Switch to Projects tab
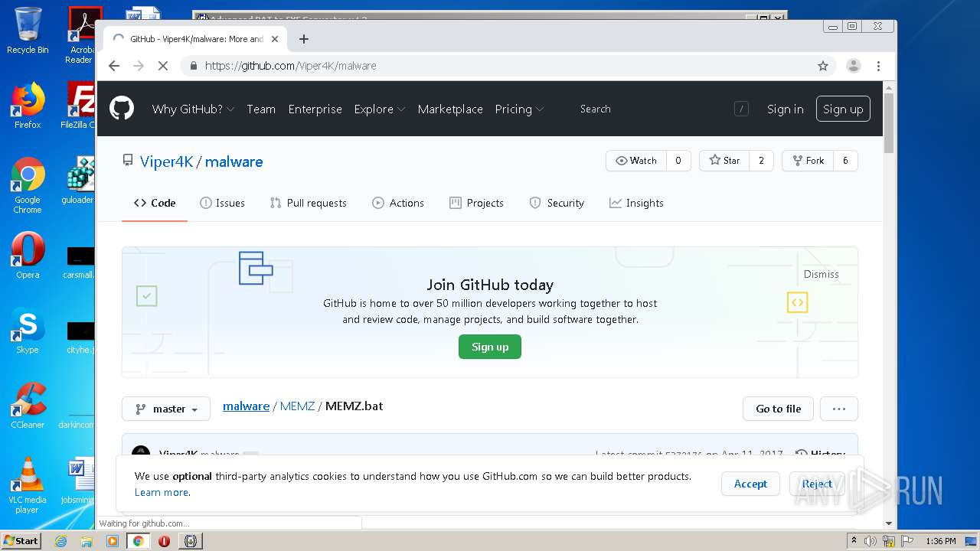 [x=476, y=203]
